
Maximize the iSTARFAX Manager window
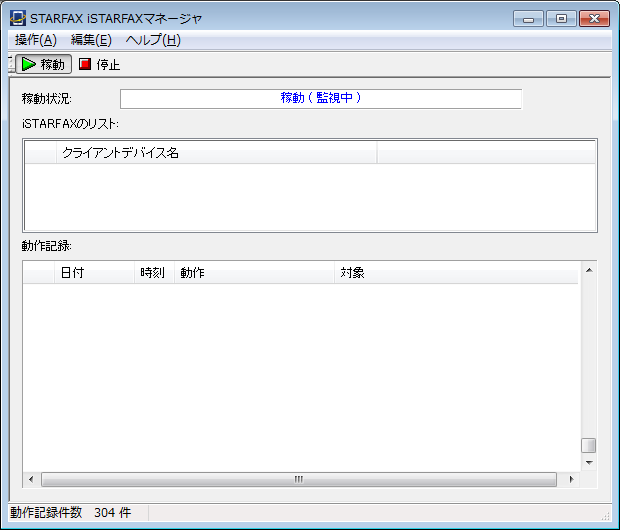(562, 18)
